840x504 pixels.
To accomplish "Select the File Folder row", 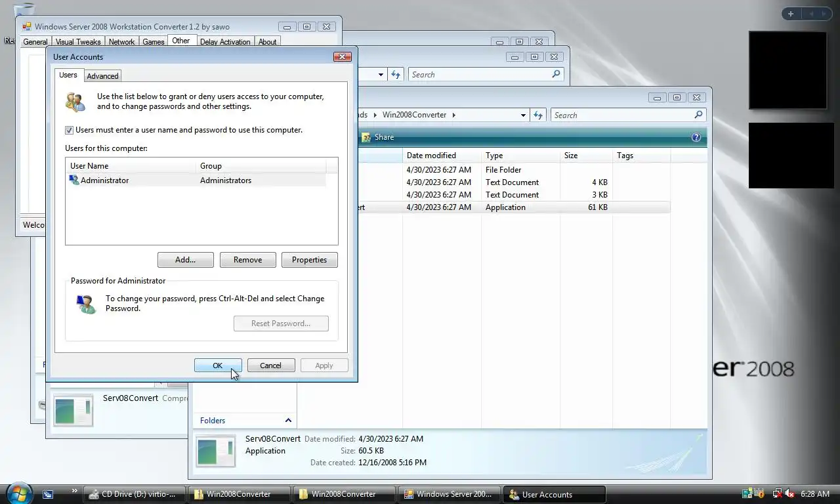I will (514, 169).
